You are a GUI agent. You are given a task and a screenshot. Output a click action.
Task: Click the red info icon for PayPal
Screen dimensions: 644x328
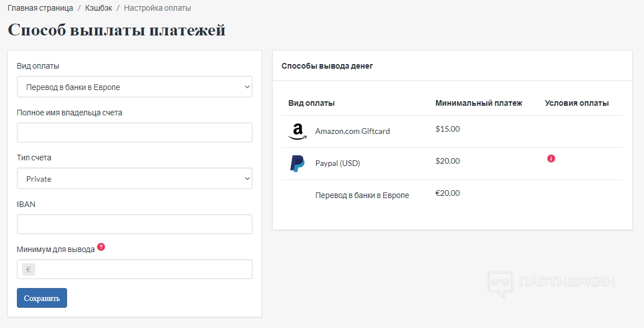coord(551,159)
